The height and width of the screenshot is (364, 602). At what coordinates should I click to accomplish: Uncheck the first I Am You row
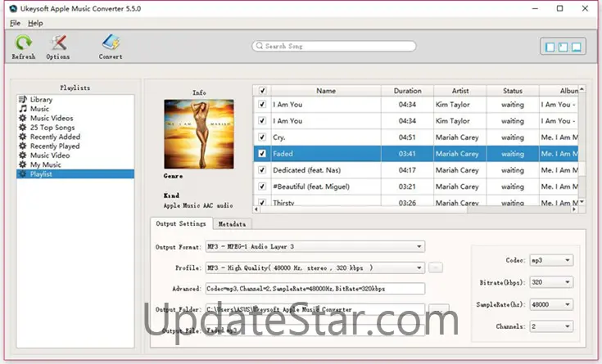point(262,104)
